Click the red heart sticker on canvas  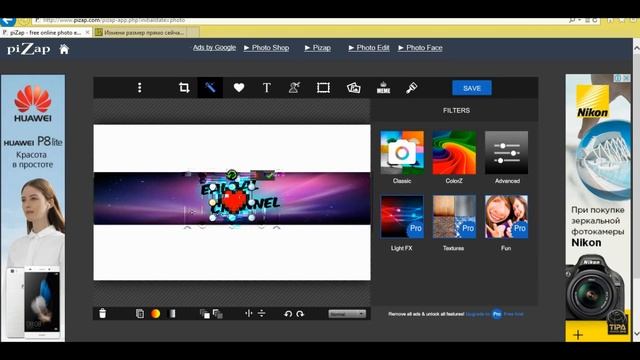(x=234, y=201)
